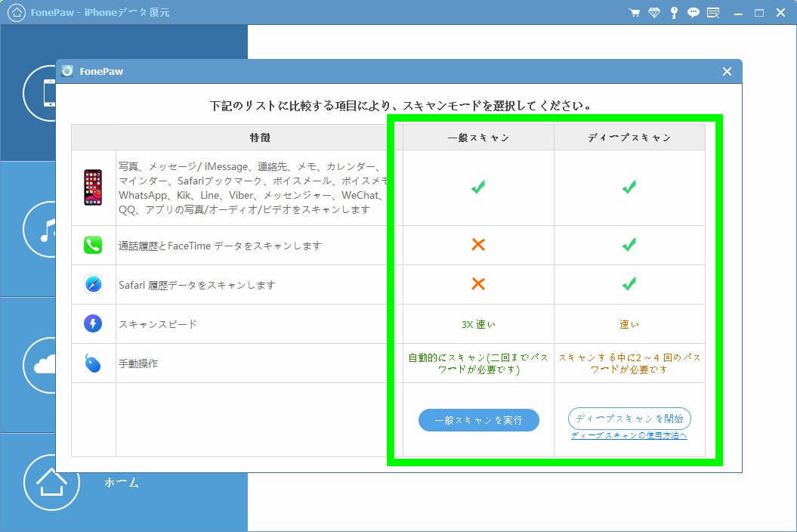The height and width of the screenshot is (532, 797).
Task: Click orange X for call history standard scan
Action: click(x=478, y=245)
